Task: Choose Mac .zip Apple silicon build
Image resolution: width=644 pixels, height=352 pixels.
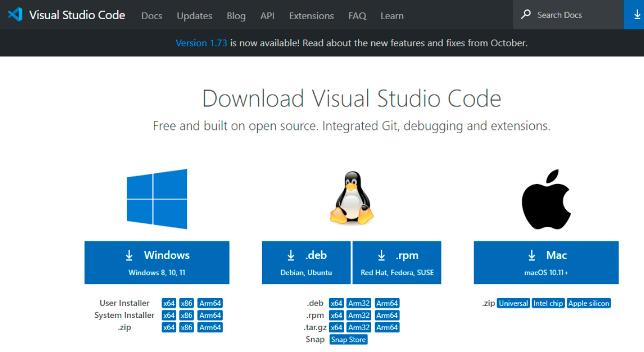Action: point(589,304)
